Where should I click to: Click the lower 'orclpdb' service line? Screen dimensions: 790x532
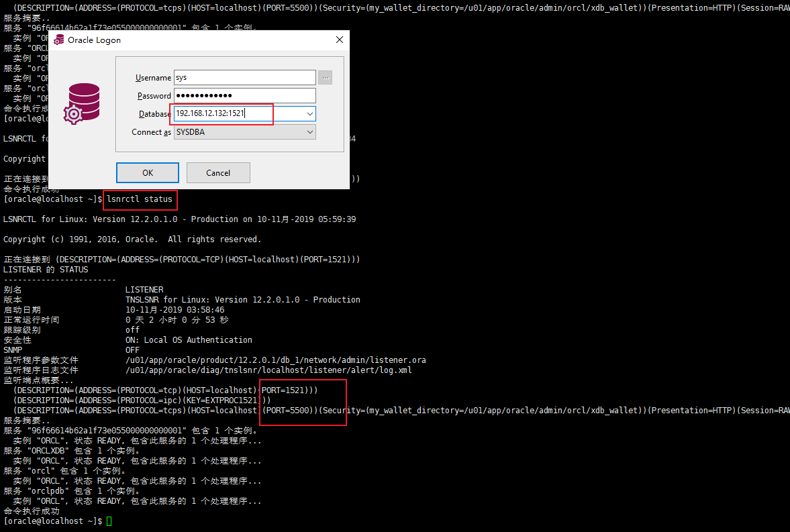(x=72, y=491)
